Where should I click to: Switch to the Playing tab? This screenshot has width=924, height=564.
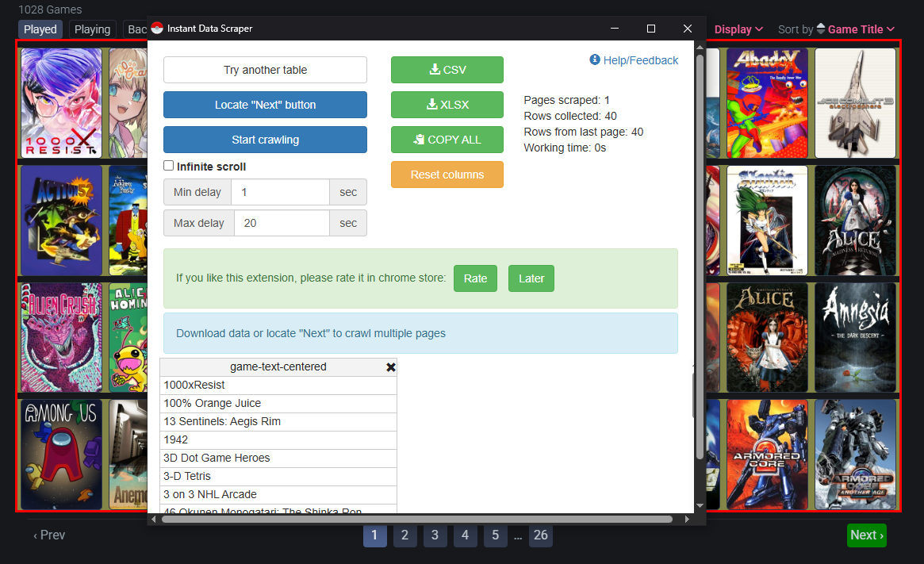pyautogui.click(x=93, y=29)
